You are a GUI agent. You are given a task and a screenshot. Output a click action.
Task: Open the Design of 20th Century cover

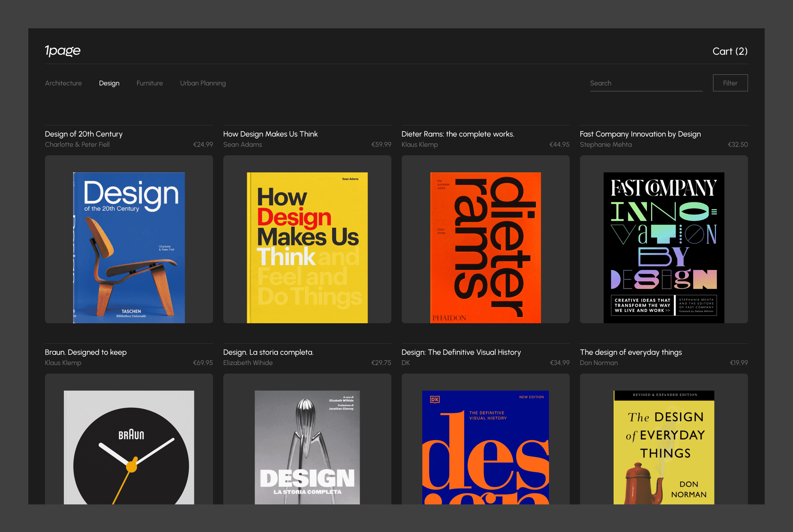(x=129, y=247)
